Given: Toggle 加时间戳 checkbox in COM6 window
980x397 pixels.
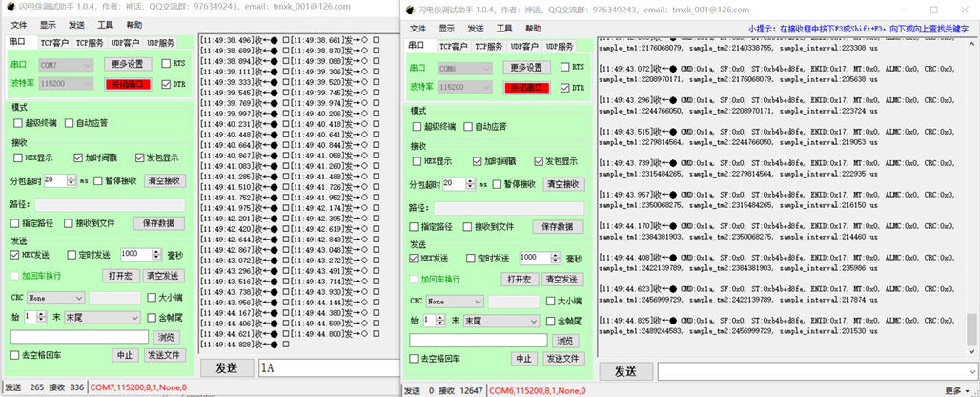Looking at the screenshot, I should click(x=479, y=162).
